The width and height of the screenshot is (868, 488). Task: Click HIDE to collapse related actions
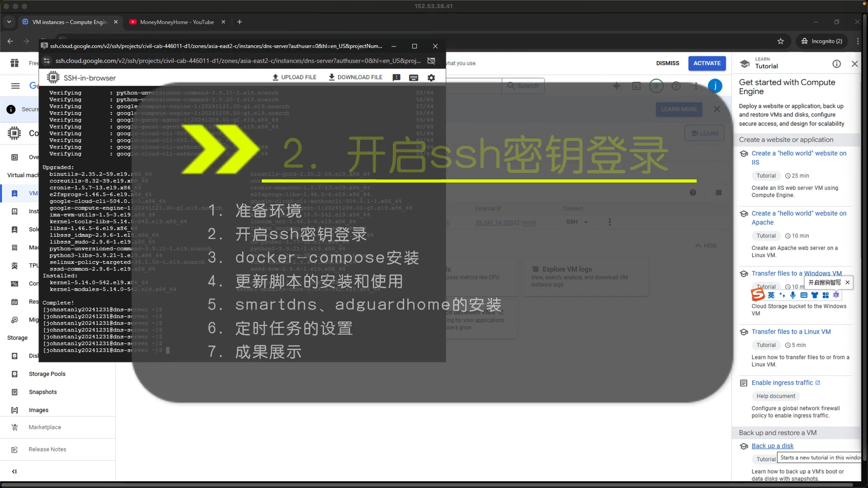706,246
